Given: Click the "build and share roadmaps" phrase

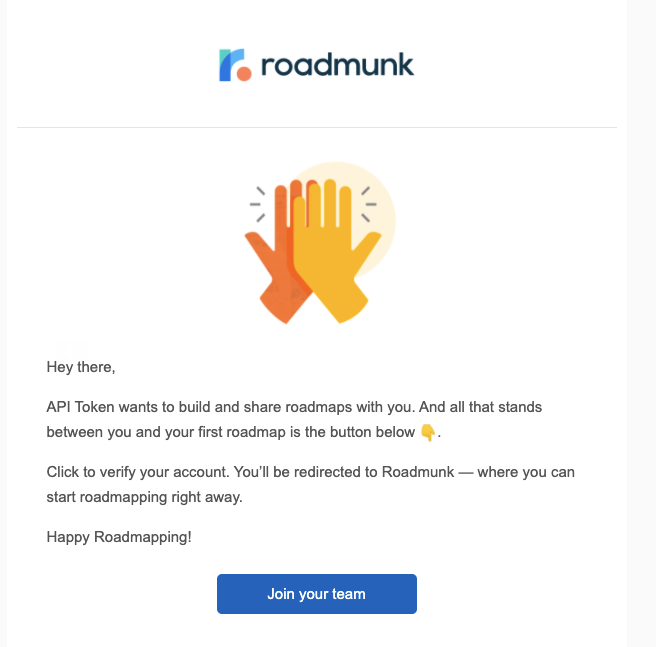Looking at the screenshot, I should (259, 408).
